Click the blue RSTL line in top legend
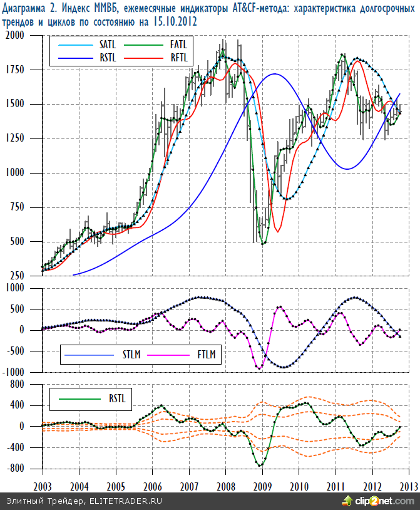 74,58
